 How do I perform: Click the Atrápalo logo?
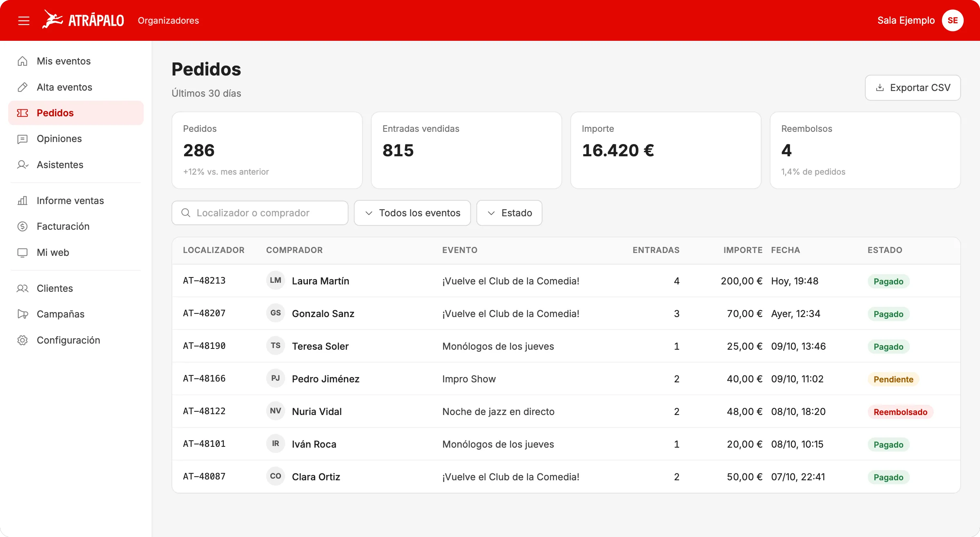(x=83, y=20)
